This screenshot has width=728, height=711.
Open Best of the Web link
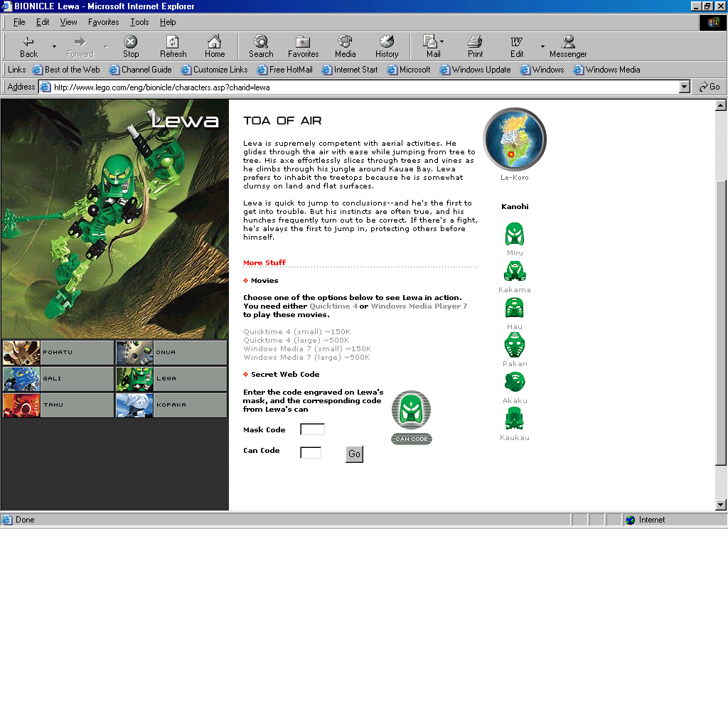click(66, 70)
